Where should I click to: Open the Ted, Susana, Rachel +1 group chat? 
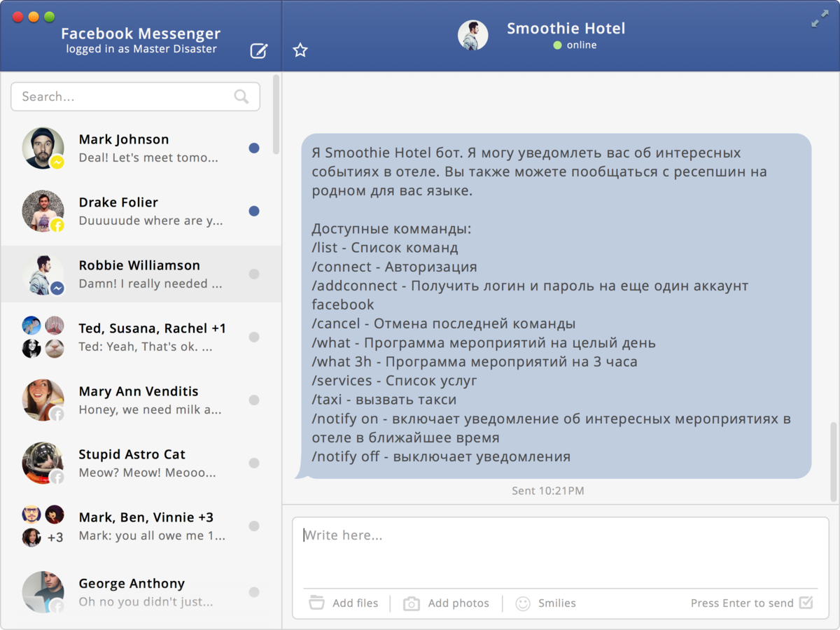(141, 337)
